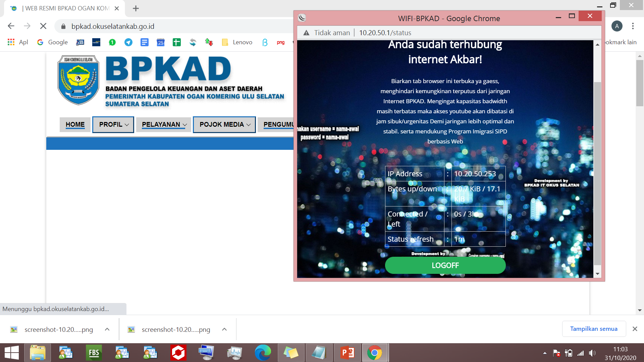Click Tampilkan semua downloads button
644x362 pixels.
[594, 329]
